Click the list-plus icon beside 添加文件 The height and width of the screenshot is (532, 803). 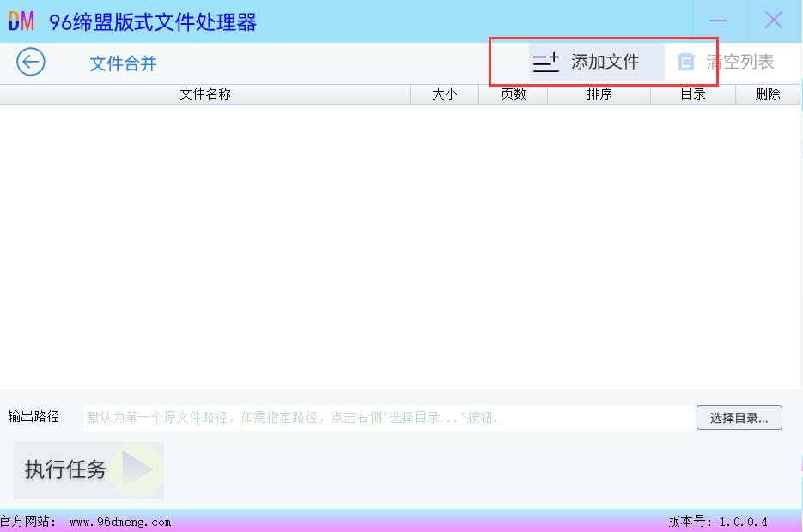[546, 62]
